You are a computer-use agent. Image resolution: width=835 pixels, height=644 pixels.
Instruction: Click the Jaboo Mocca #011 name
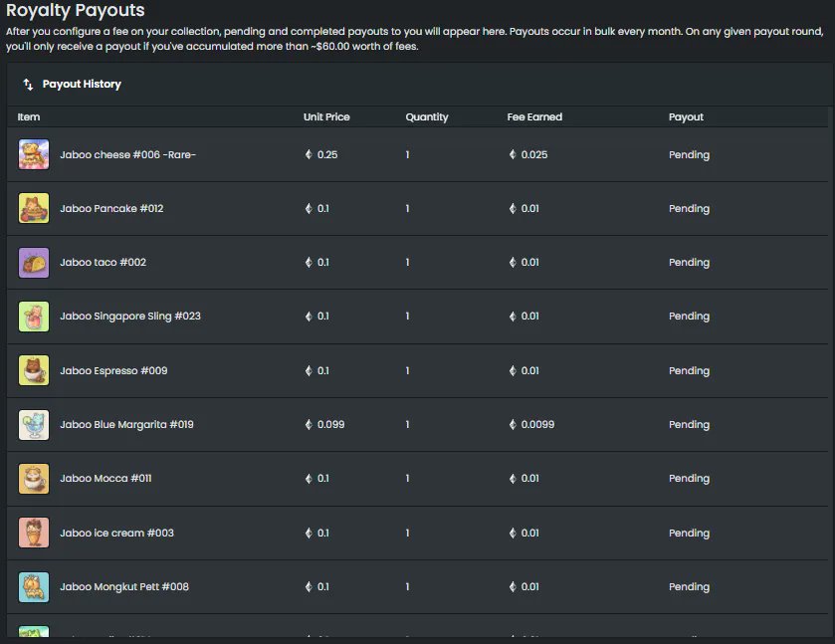pyautogui.click(x=105, y=479)
